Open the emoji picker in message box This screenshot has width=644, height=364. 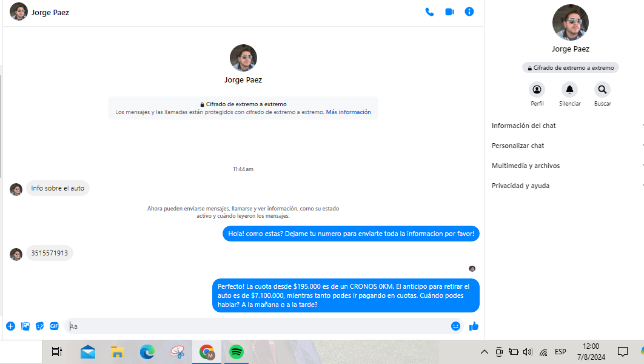click(455, 326)
